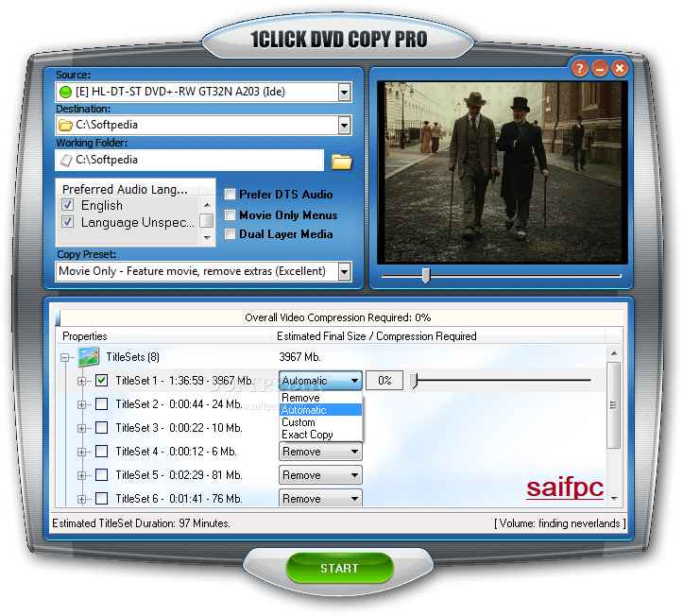Click the browse working folder icon
This screenshot has width=683, height=616.
[x=341, y=161]
